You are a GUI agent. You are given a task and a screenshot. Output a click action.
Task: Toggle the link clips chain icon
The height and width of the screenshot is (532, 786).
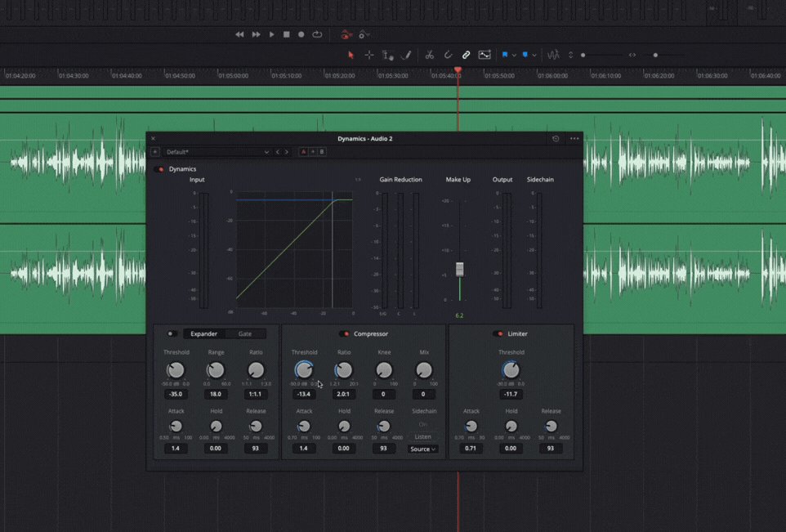coord(467,55)
